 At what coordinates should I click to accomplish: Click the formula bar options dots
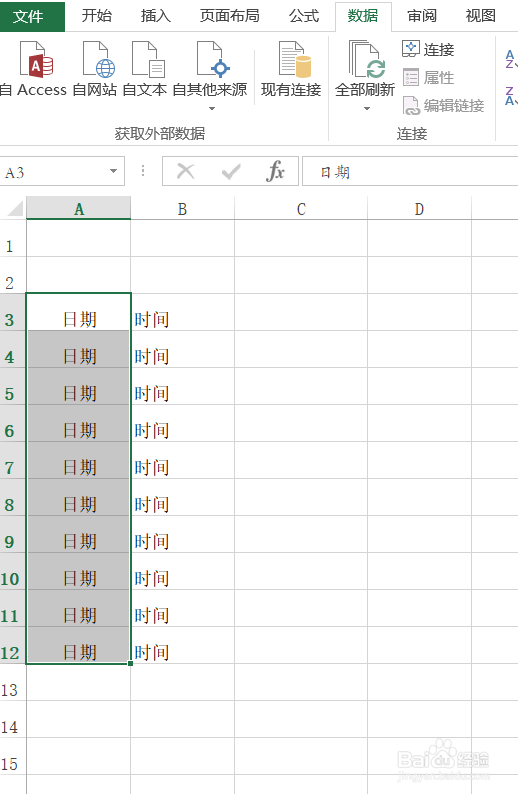143,171
